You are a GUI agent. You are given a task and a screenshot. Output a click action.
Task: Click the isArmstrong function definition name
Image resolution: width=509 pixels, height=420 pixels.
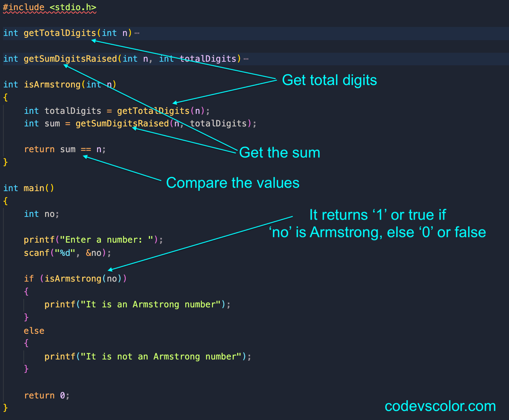click(52, 84)
